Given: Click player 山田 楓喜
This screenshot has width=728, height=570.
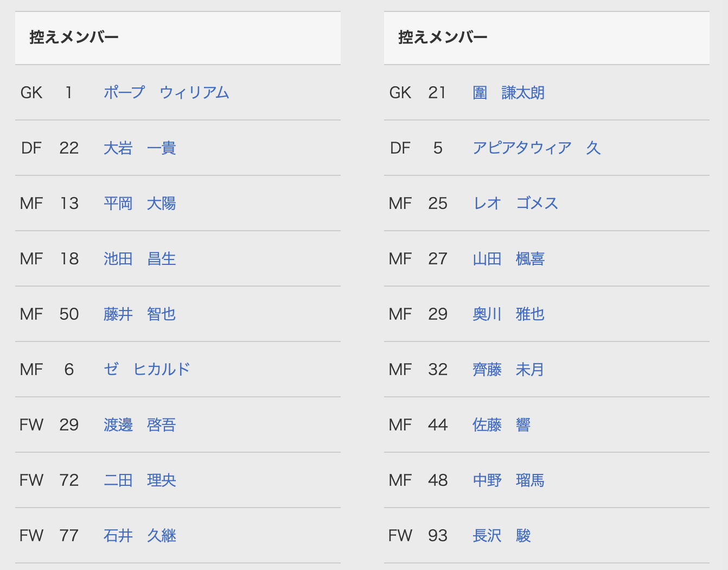Looking at the screenshot, I should (x=508, y=259).
